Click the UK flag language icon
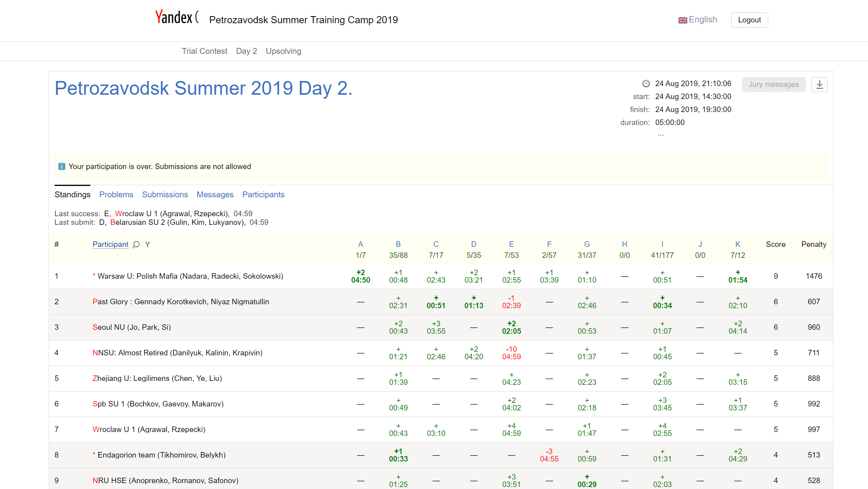 click(683, 20)
